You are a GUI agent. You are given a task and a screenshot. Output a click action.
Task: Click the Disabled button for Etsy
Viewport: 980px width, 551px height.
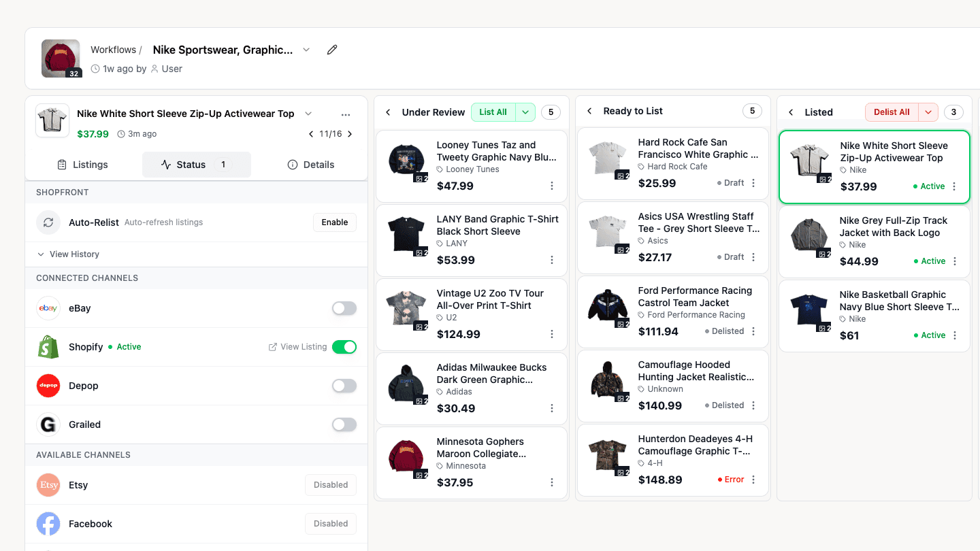[x=331, y=485]
